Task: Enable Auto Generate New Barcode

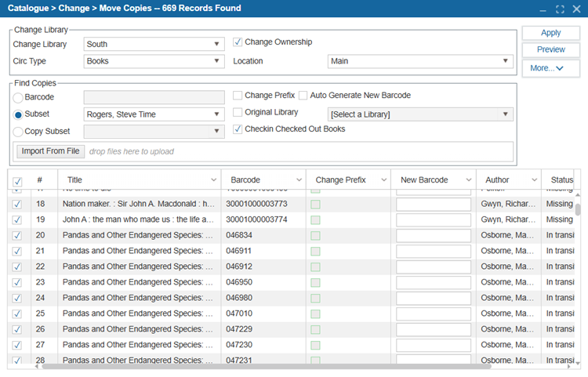Action: (303, 96)
